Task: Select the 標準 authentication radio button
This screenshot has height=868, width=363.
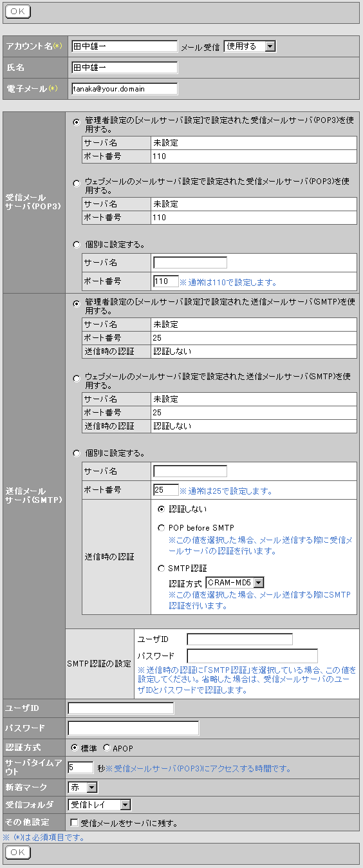Action: 75,748
